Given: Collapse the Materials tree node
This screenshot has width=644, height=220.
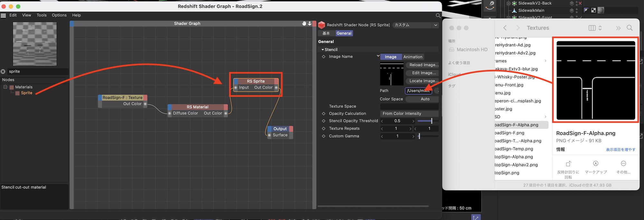Looking at the screenshot, I should (x=5, y=87).
